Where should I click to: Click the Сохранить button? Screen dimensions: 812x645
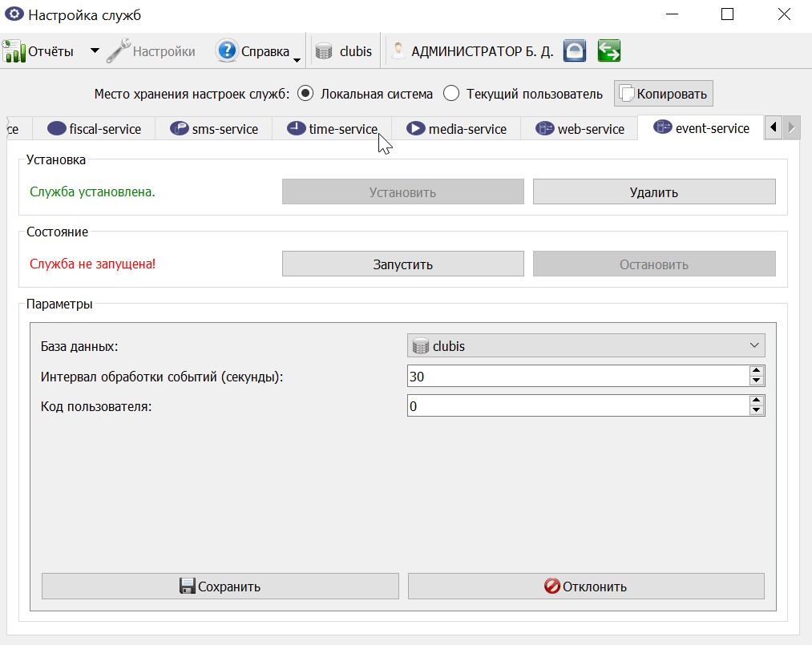220,586
